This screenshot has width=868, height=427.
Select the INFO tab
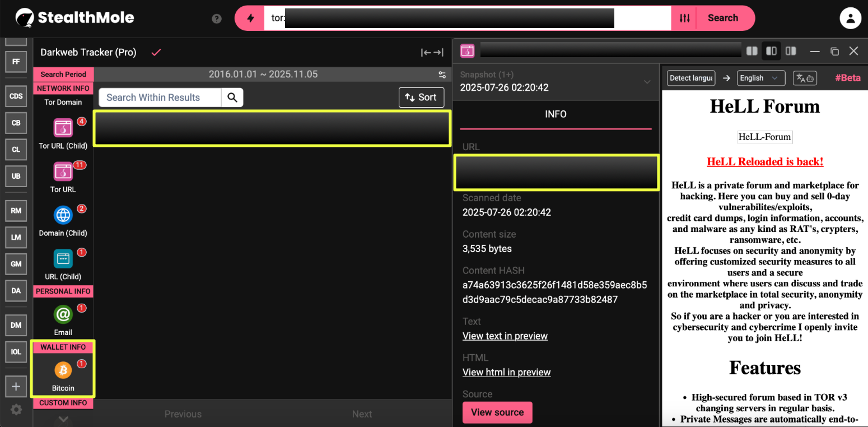tap(556, 114)
